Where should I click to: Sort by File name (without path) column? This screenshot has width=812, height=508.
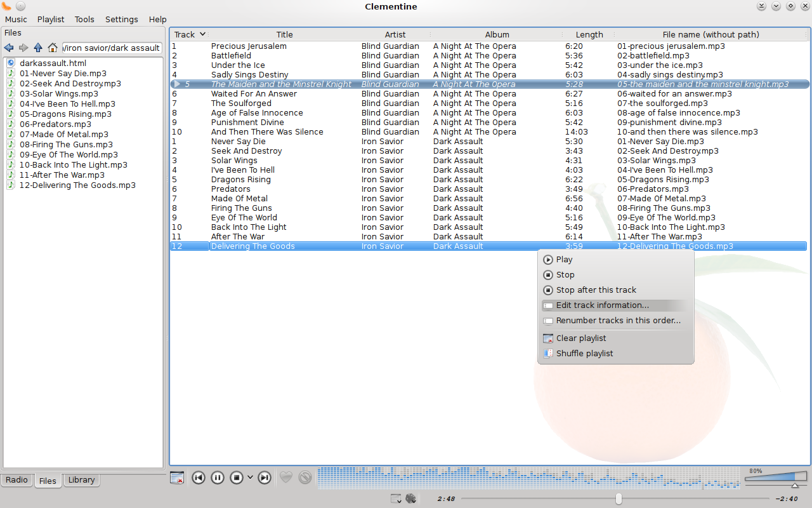click(711, 34)
